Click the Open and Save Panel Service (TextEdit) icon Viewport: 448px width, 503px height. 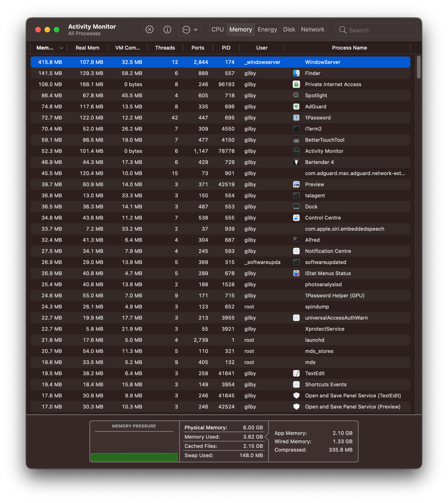(x=296, y=395)
